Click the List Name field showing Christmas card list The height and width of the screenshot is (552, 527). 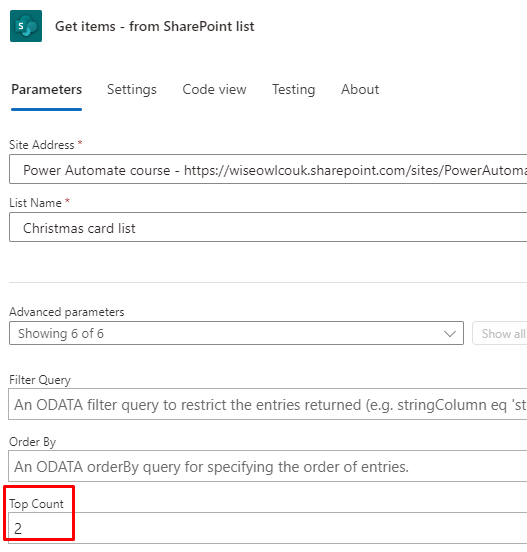[268, 227]
